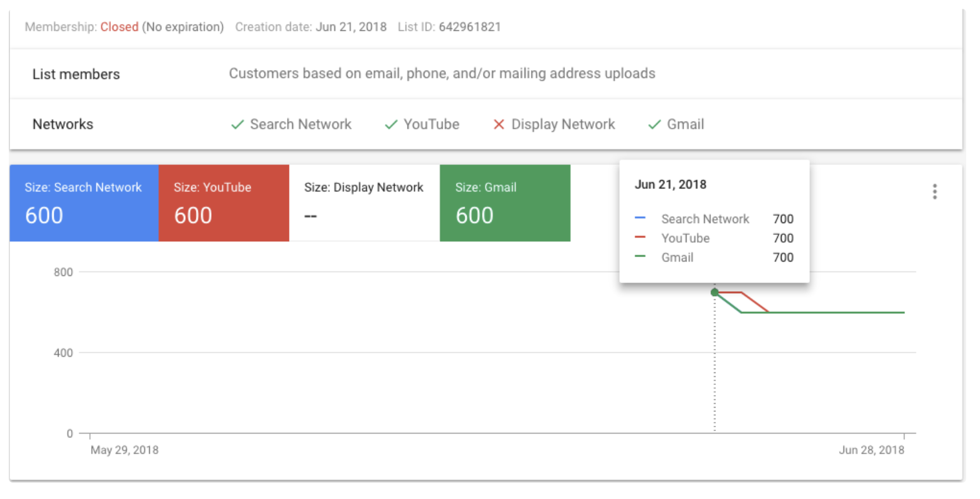
Task: Click the green Gmail legend swatch in tooltip
Action: [x=641, y=257]
